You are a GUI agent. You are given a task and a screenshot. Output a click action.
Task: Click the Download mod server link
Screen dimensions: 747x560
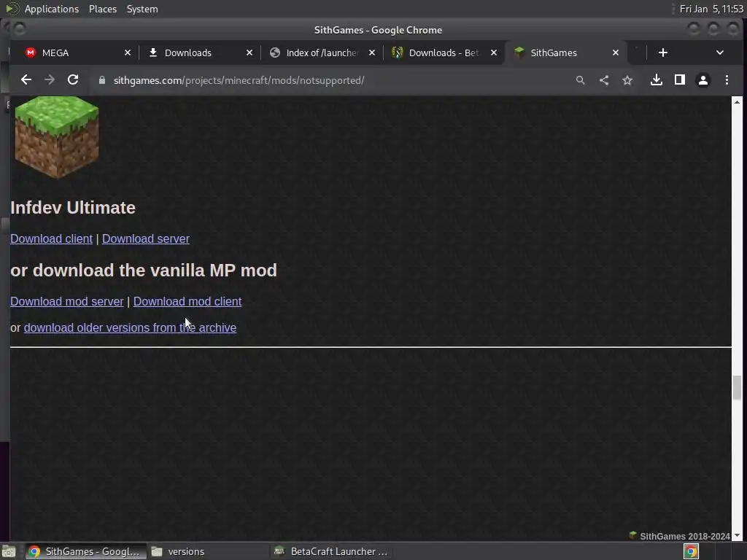pyautogui.click(x=66, y=301)
